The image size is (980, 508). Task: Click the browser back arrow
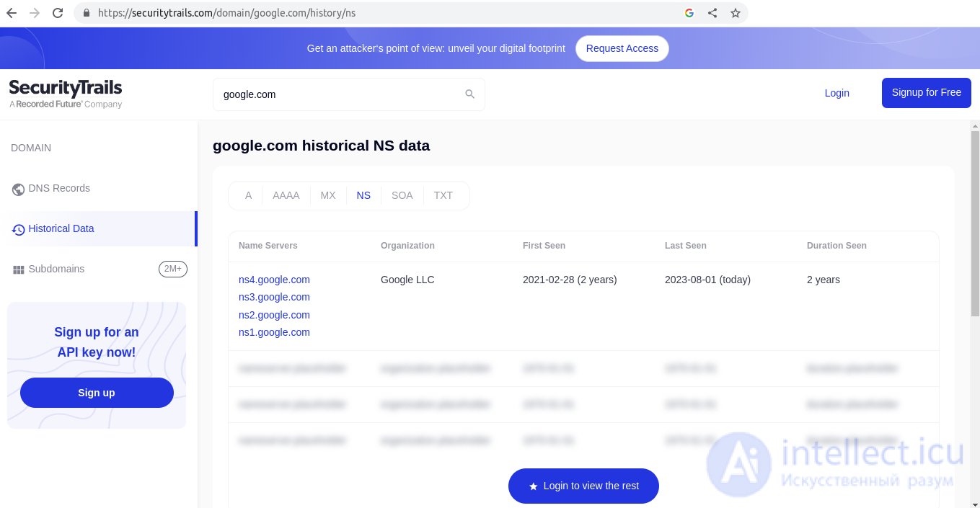(12, 13)
